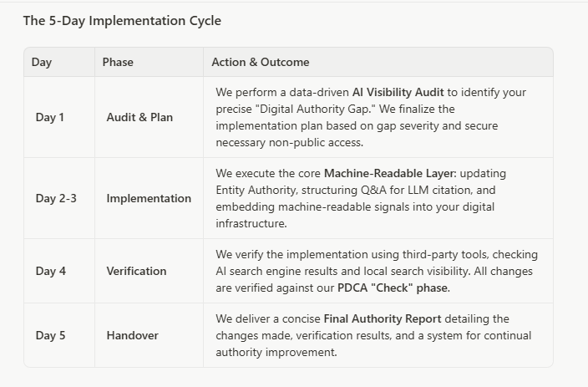Click the "Day 1" cell

pos(50,117)
